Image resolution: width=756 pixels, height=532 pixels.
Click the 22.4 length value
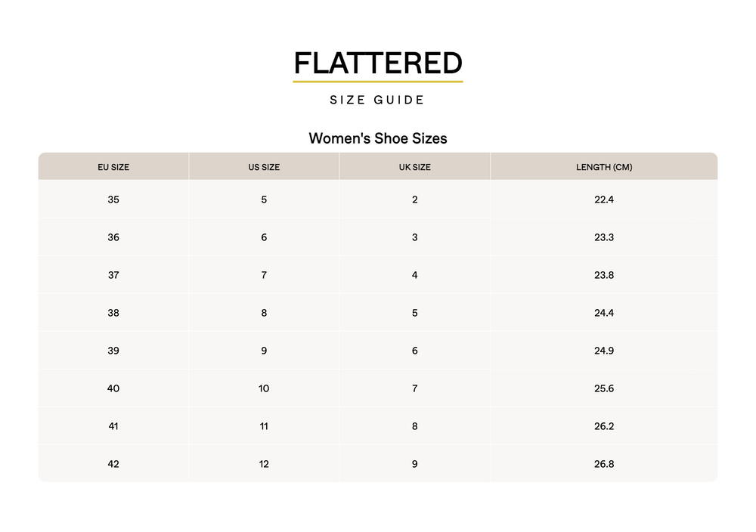pyautogui.click(x=603, y=199)
